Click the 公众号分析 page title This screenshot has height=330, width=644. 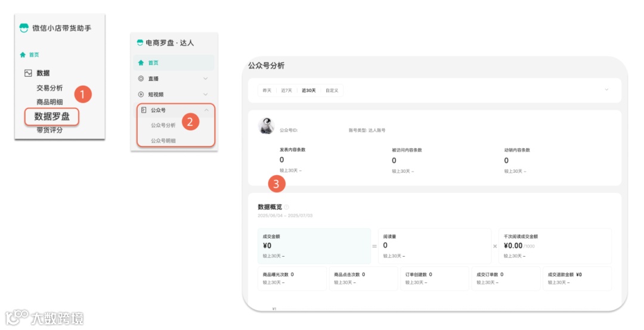point(266,66)
